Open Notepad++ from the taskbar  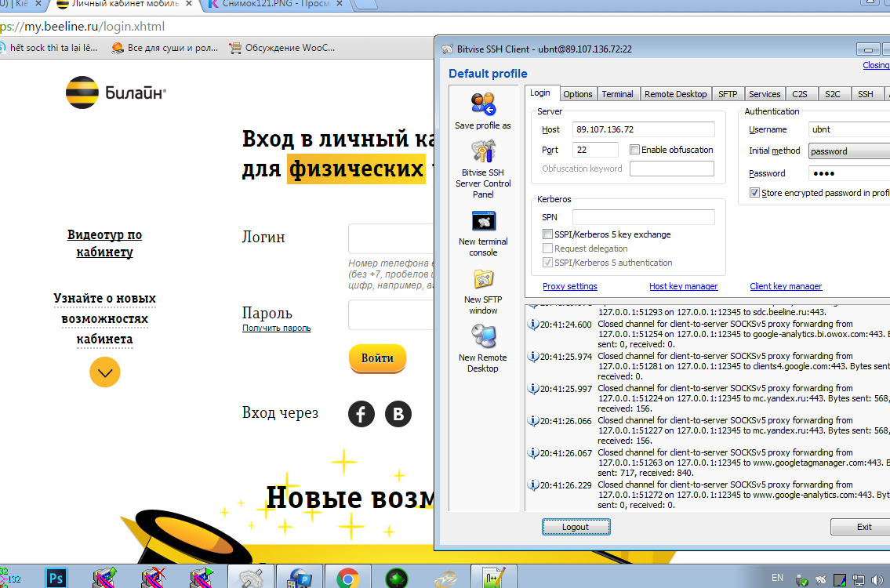(x=493, y=577)
